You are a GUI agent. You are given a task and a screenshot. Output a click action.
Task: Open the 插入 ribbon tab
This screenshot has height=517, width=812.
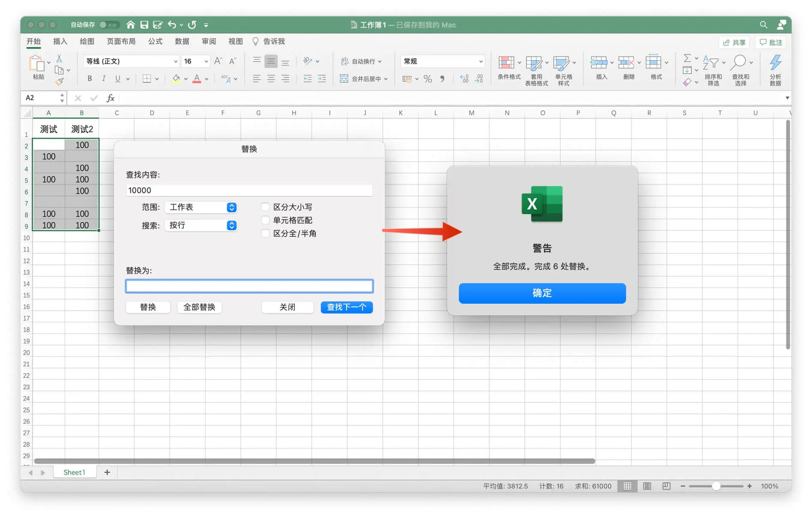(x=60, y=42)
